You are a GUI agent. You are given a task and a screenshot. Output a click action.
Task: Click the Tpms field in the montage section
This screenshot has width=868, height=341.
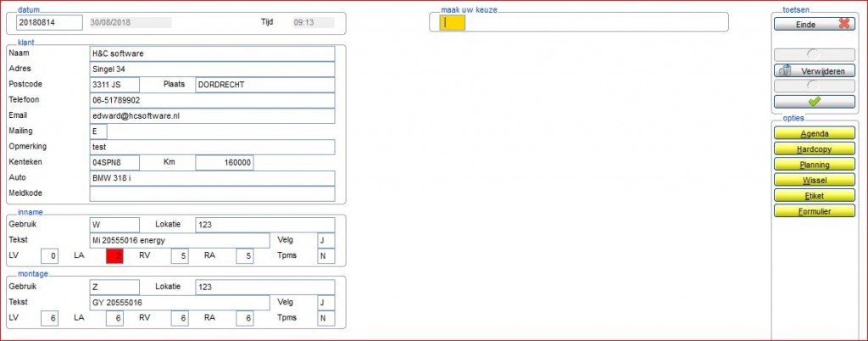[x=325, y=318]
